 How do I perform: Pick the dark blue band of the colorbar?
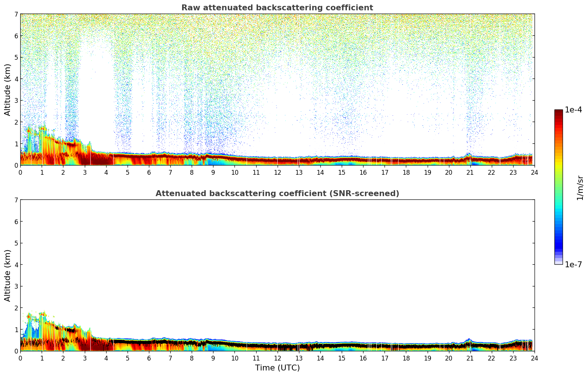559,244
